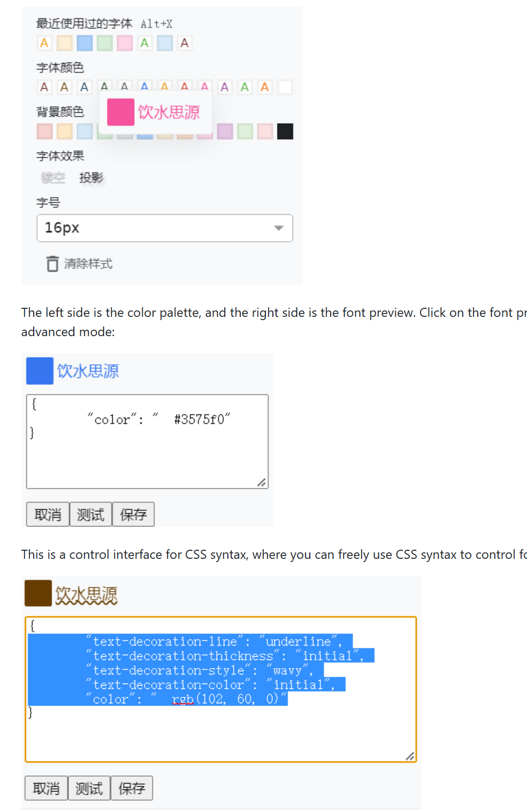527x812 pixels.
Task: Click into the #3575f0 color JSON textarea
Action: click(x=147, y=442)
